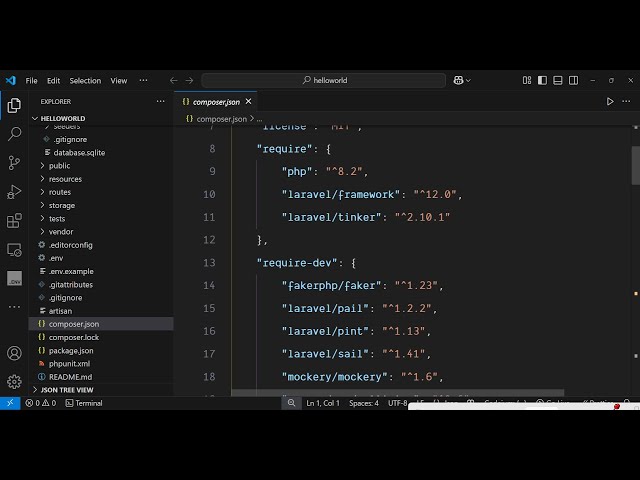The height and width of the screenshot is (480, 640).
Task: Open Terminal from the status bar
Action: click(84, 403)
